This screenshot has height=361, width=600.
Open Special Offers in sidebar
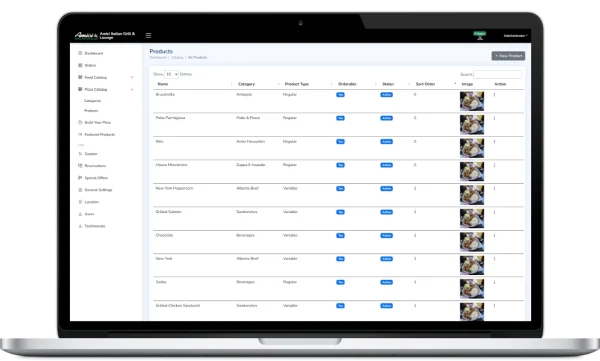tap(93, 178)
